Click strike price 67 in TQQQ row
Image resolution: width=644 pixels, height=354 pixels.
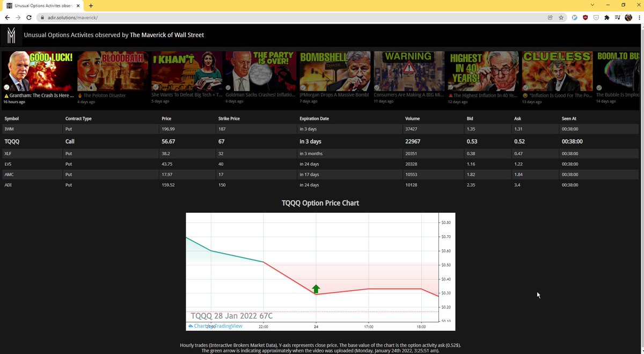[x=221, y=141]
